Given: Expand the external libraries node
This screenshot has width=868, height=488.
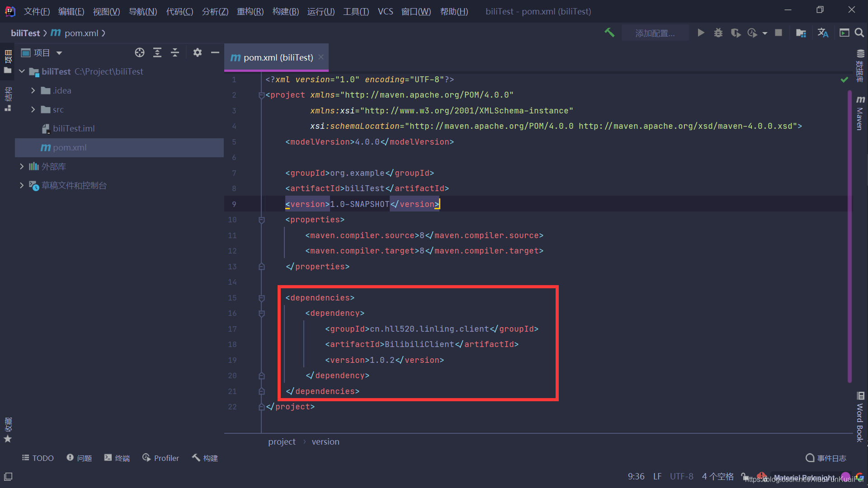Looking at the screenshot, I should click(x=21, y=166).
